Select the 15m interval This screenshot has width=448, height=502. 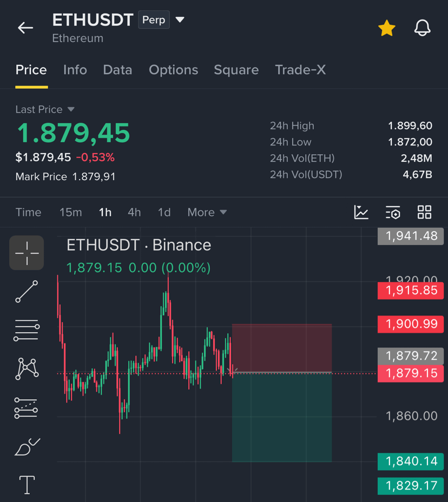tap(71, 212)
